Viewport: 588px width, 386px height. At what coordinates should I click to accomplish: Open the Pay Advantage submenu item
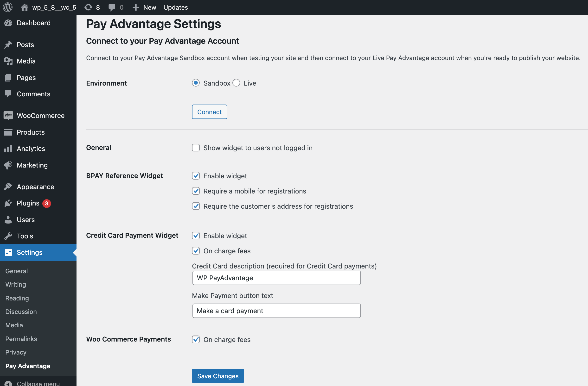(28, 366)
